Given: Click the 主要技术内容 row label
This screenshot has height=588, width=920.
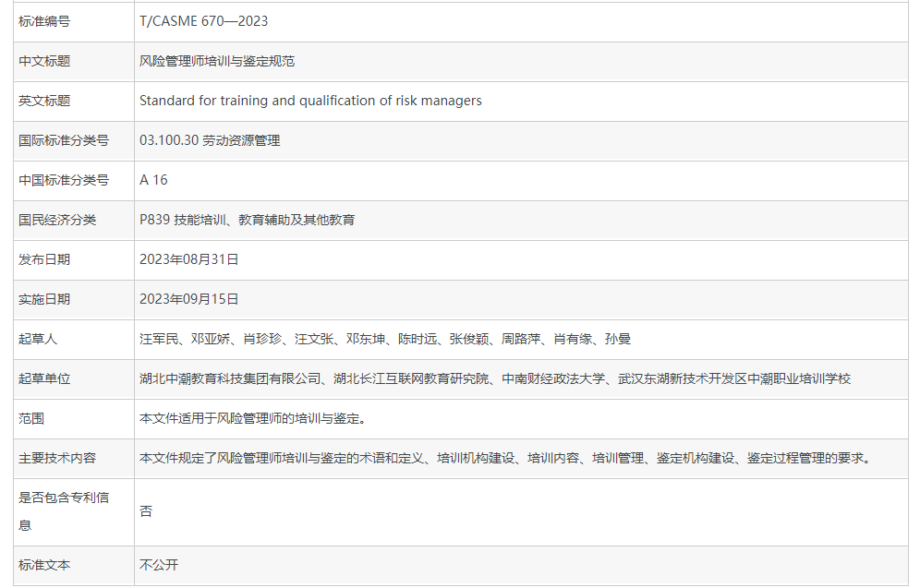Looking at the screenshot, I should coord(57,458).
